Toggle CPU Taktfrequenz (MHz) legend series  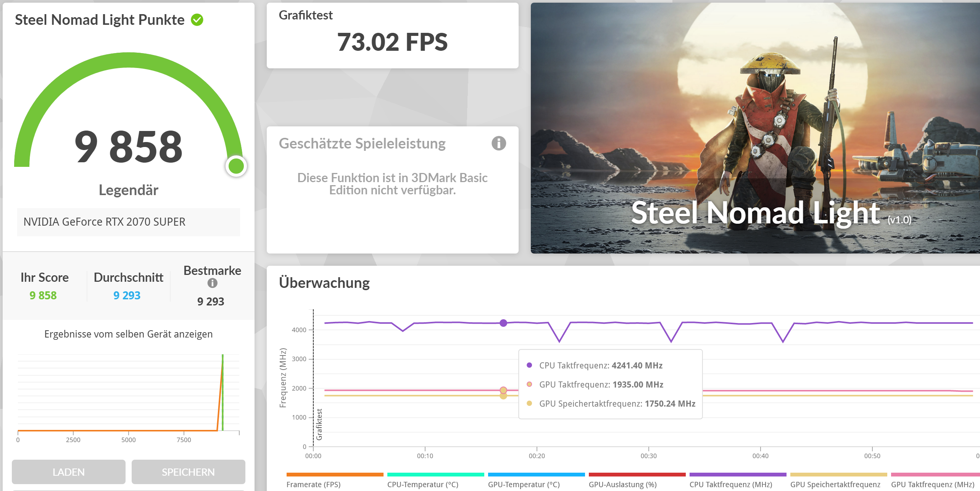click(730, 484)
